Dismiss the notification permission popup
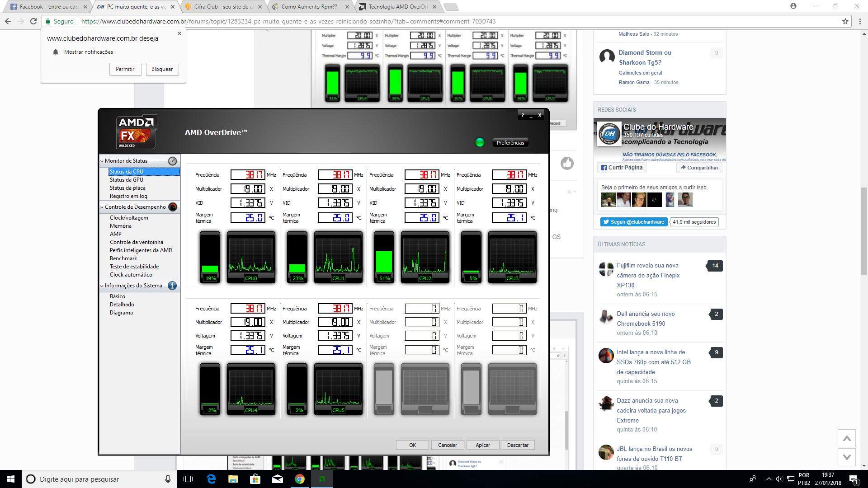 179,33
